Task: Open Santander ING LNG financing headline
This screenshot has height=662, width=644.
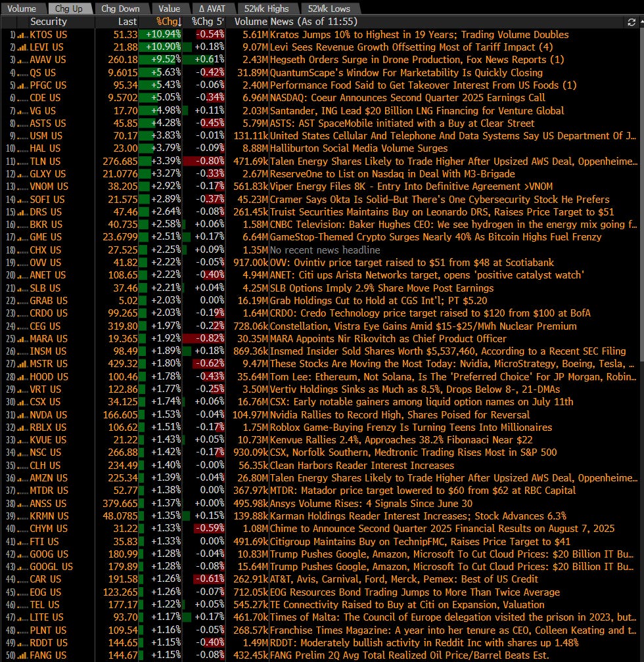Action: tap(417, 111)
